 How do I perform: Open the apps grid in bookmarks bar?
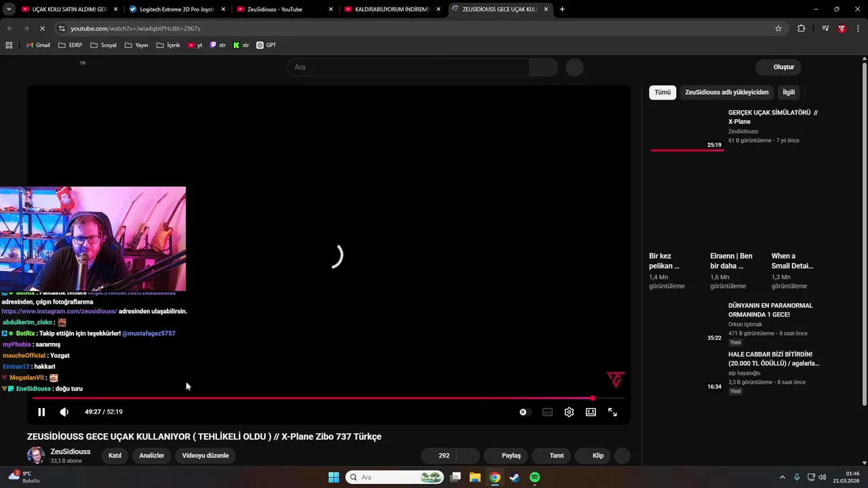(x=9, y=45)
